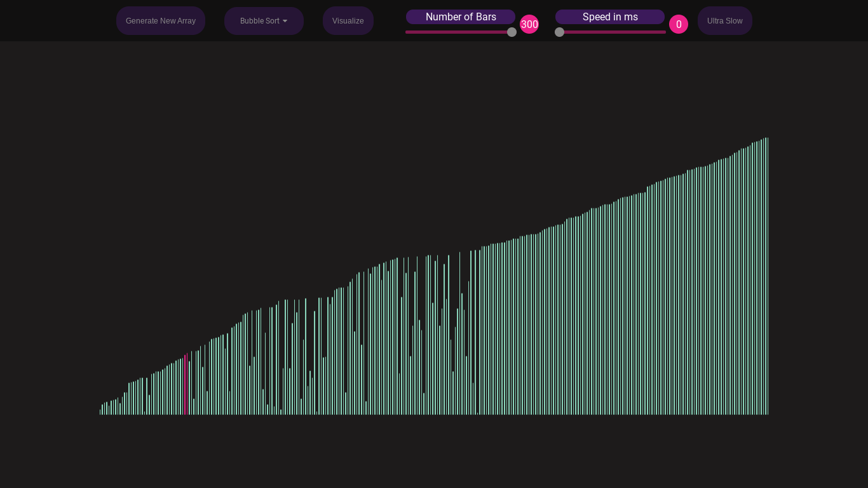
Task: Click the shortest bar at the far left
Action: (100, 412)
